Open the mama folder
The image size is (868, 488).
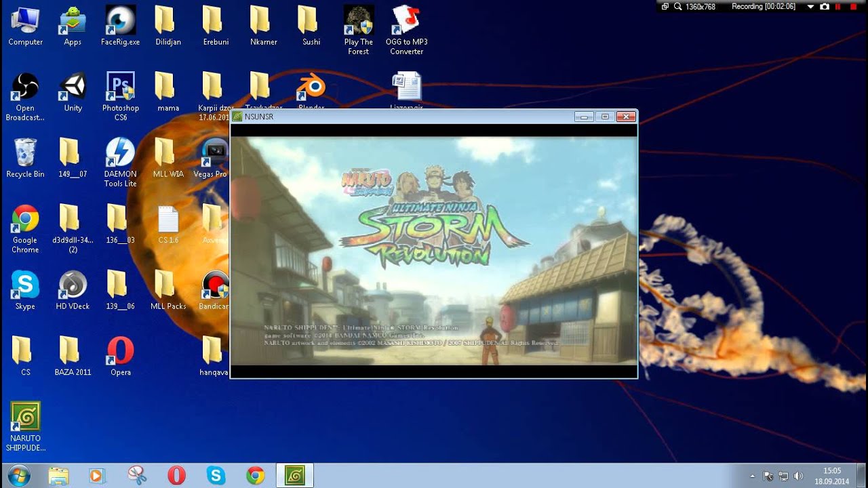[167, 93]
